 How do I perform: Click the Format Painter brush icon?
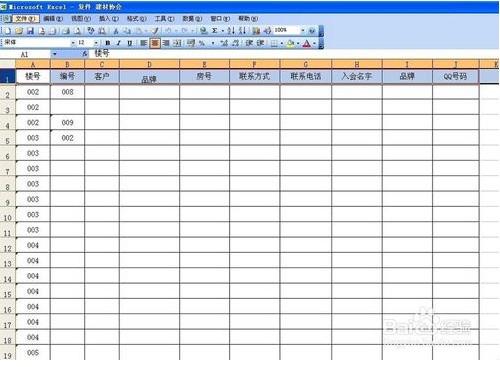pyautogui.click(x=155, y=31)
